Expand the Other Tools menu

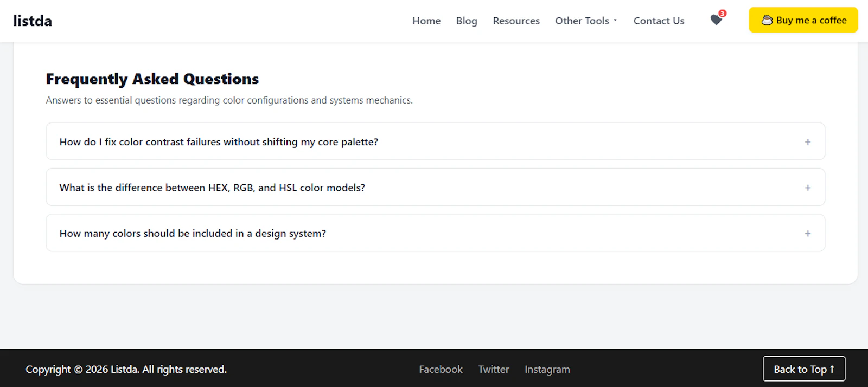point(586,21)
